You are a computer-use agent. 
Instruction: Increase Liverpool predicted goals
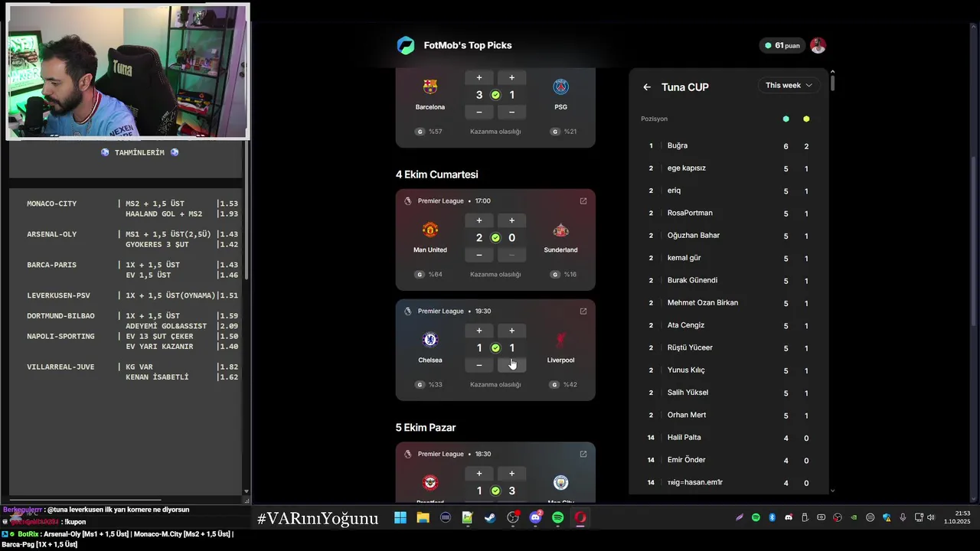tap(511, 331)
